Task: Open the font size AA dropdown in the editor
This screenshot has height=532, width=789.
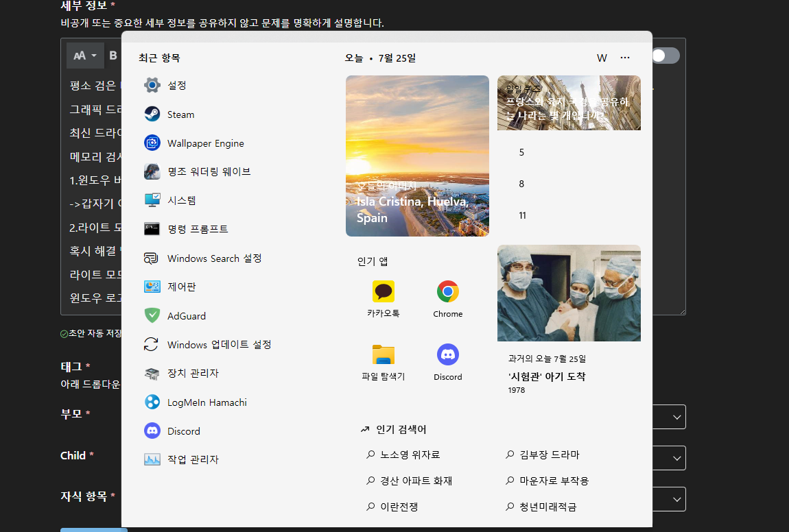Action: coord(85,56)
